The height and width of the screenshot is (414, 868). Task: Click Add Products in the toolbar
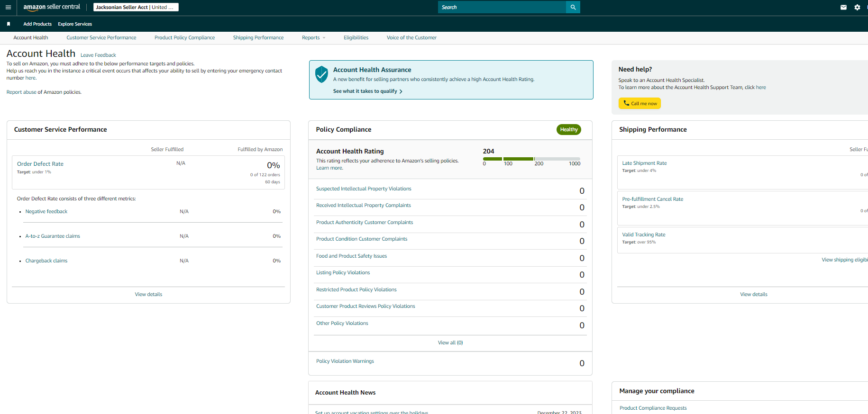[37, 24]
